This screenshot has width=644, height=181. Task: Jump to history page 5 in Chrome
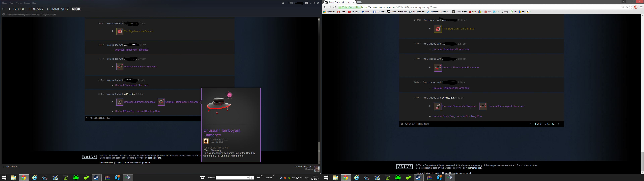546,124
